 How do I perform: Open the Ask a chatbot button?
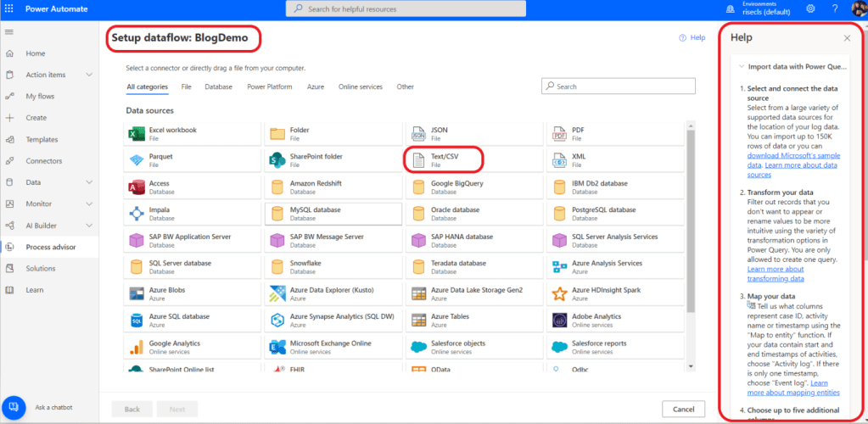14,408
